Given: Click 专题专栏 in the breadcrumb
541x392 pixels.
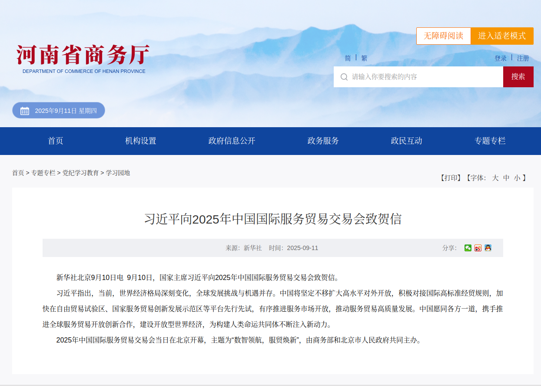Looking at the screenshot, I should 43,173.
